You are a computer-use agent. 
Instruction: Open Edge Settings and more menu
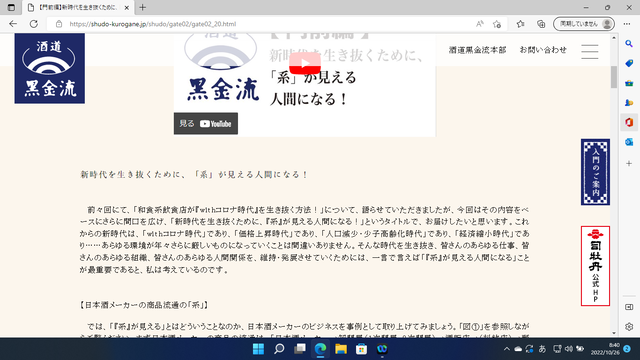tap(627, 24)
